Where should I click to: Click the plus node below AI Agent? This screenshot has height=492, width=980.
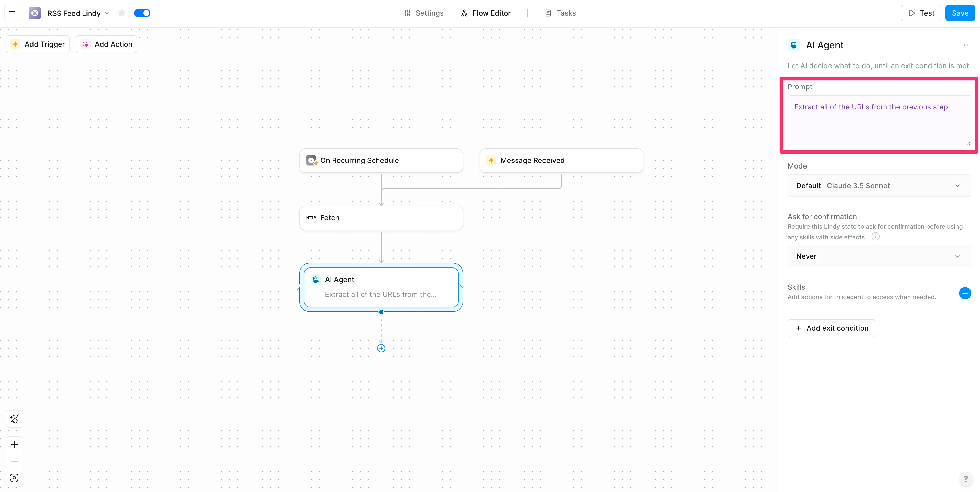(x=381, y=348)
